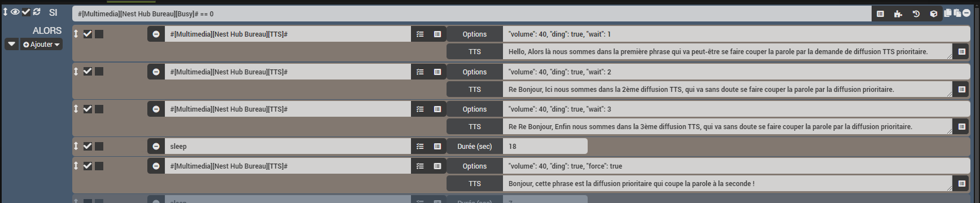Image resolution: width=980 pixels, height=203 pixels.
Task: Open command chooser beside 'Re Bonjour, Ici' TTS text
Action: (x=962, y=90)
